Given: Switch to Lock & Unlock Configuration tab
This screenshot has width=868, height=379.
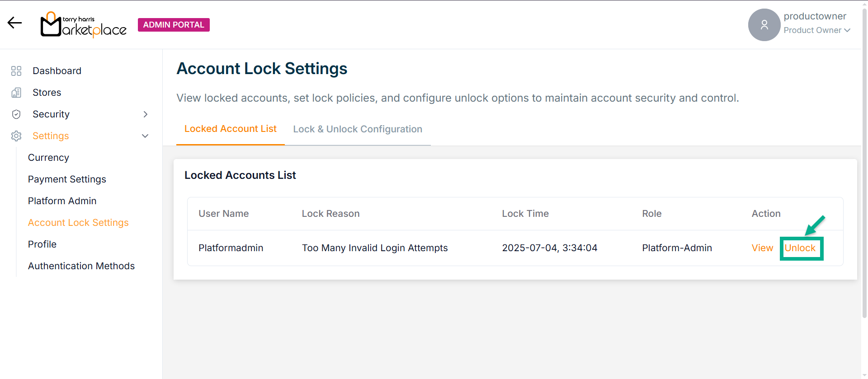Looking at the screenshot, I should (357, 129).
